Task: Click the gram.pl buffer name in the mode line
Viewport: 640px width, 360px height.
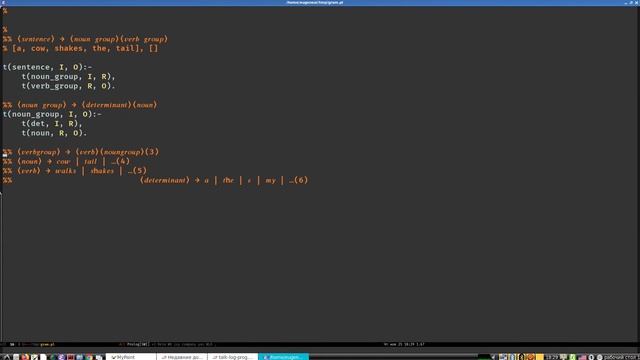Action: pos(47,344)
